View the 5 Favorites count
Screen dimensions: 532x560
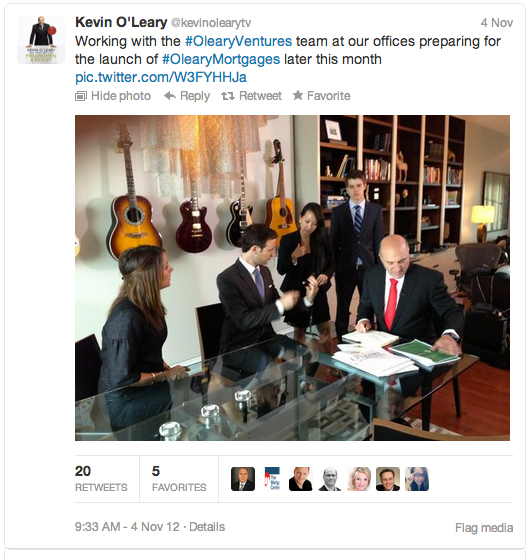[179, 479]
